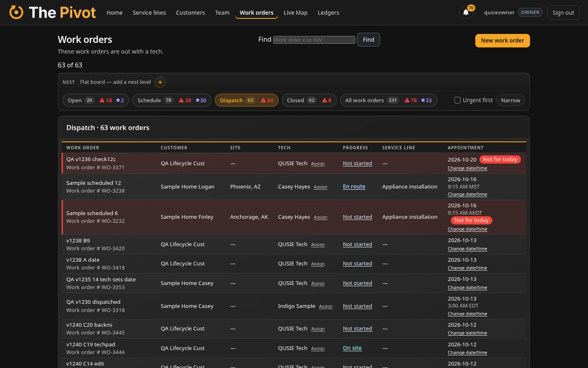Image resolution: width=588 pixels, height=368 pixels.
Task: Click the red warning count on All work orders
Action: [411, 100]
